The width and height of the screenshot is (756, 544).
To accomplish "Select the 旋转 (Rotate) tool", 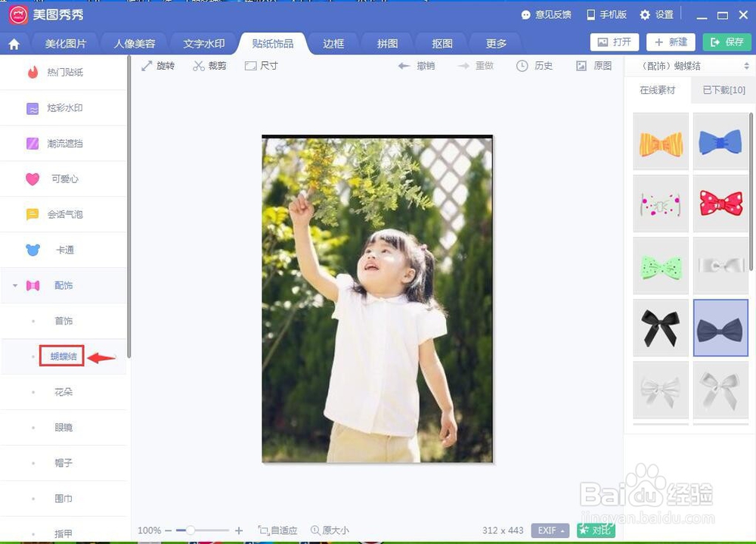I will pyautogui.click(x=158, y=66).
